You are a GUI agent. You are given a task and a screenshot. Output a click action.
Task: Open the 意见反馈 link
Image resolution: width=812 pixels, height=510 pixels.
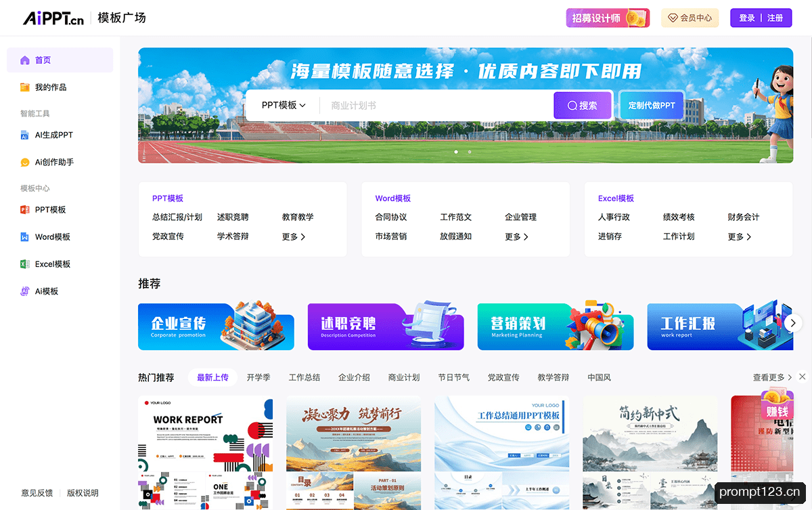coord(37,493)
